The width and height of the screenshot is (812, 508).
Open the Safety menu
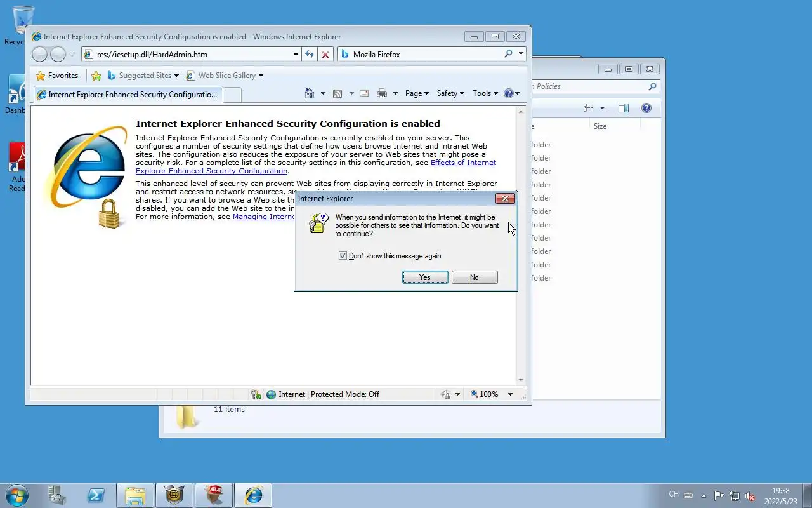(x=450, y=93)
